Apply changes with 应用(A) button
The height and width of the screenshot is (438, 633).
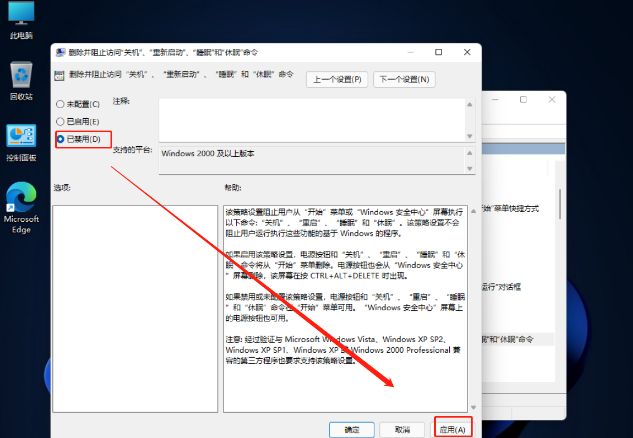coord(453,430)
